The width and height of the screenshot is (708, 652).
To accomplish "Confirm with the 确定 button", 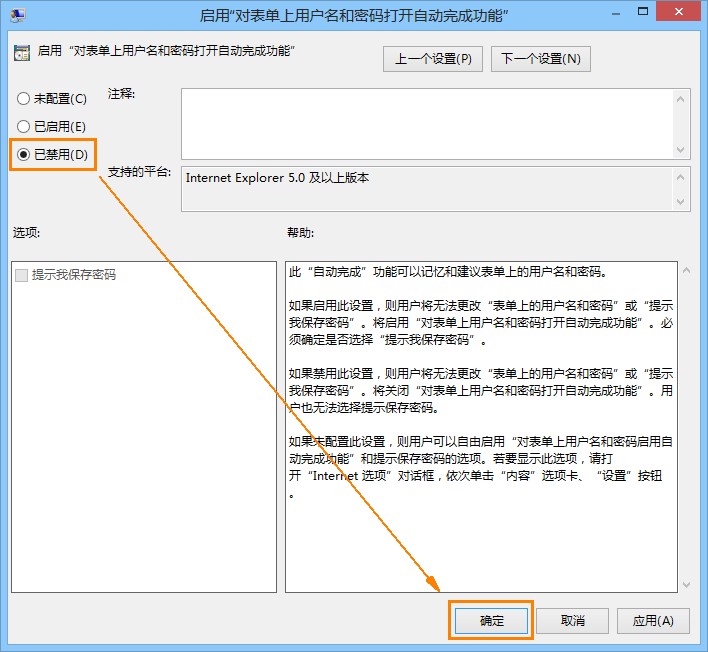I will [491, 620].
